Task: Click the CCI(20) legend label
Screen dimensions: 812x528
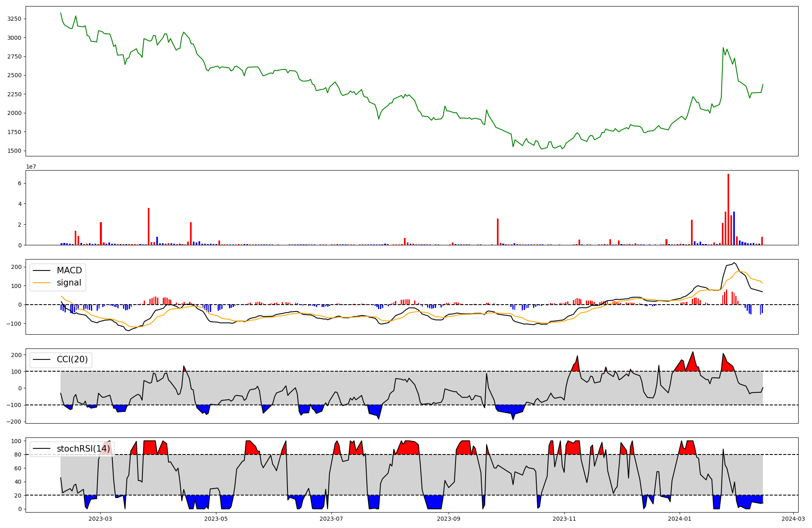Action: 72,359
